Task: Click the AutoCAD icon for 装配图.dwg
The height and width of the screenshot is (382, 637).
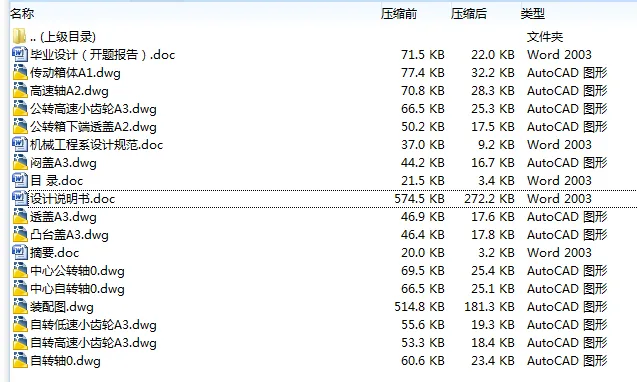Action: (20, 306)
